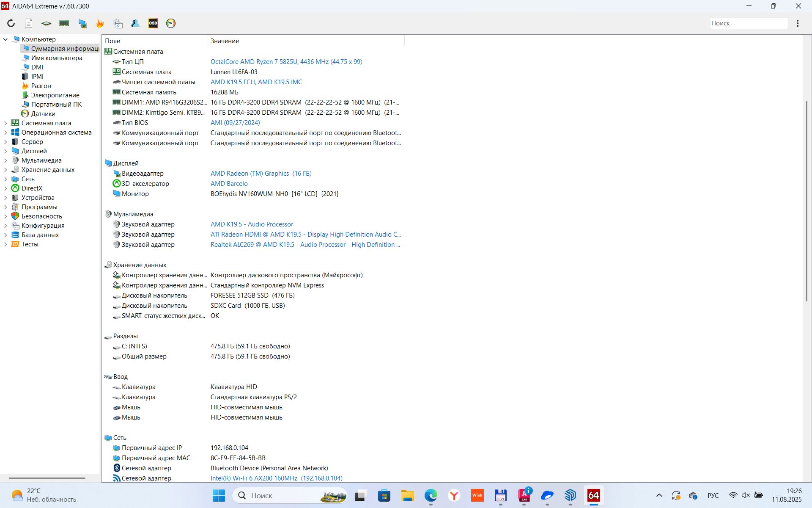812x508 pixels.
Task: Click the vertical scrollbar of the details pane
Action: pyautogui.click(x=807, y=201)
